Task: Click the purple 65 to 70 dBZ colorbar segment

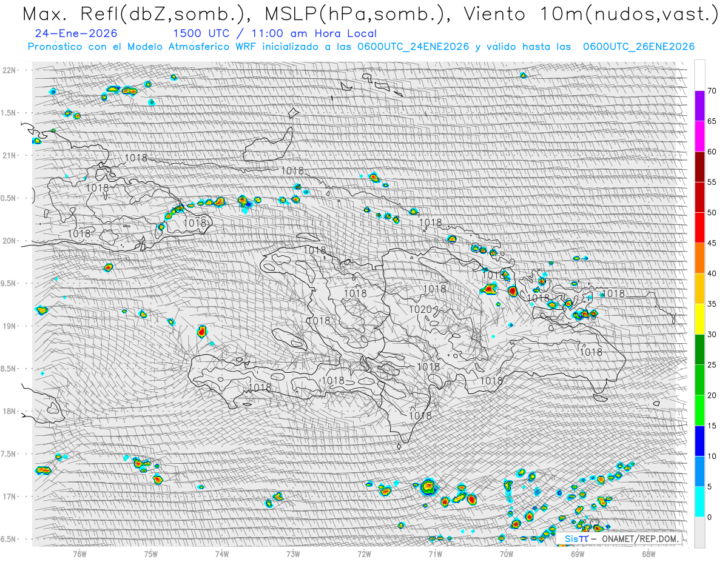Action: coord(699,106)
